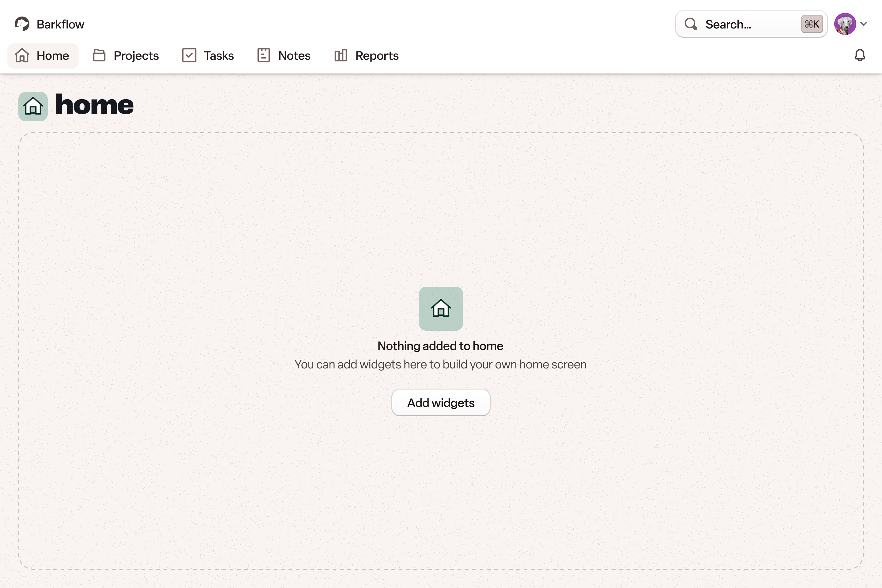Screen dimensions: 882x588
Task: Click the Barkflow brand name link
Action: [60, 24]
